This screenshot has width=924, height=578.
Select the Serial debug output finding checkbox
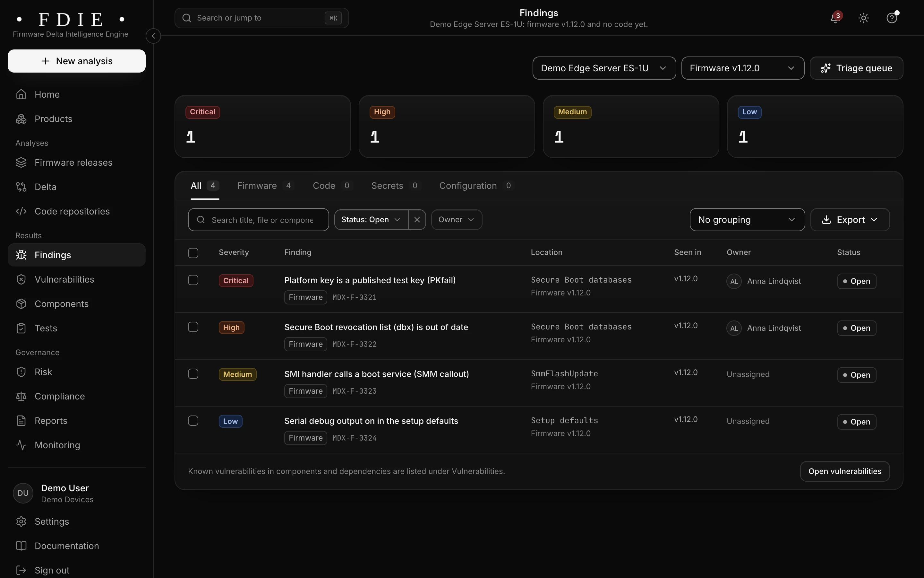tap(193, 421)
